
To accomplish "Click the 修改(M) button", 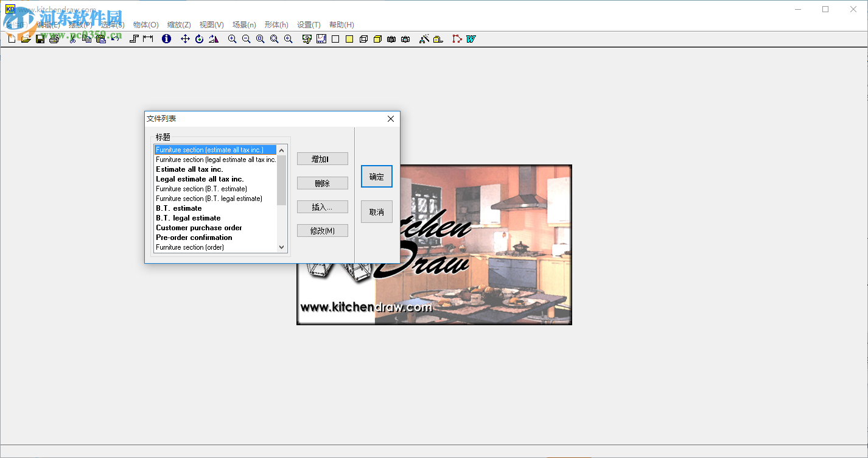I will pos(323,231).
